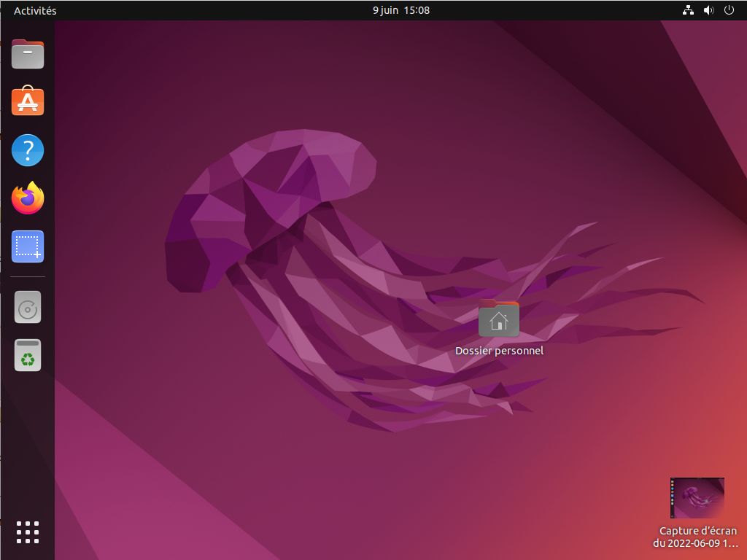Select the Capture d'écran thumbnail on desktop
The height and width of the screenshot is (560, 747).
[x=697, y=498]
